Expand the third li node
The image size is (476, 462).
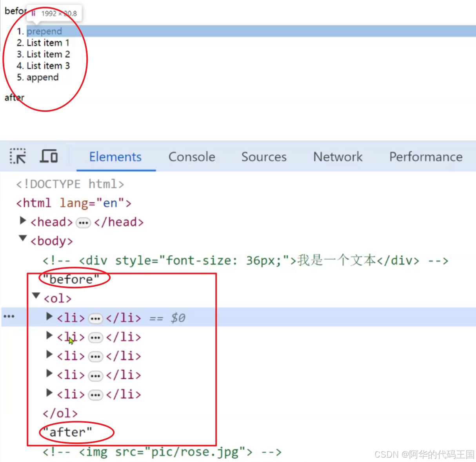click(x=49, y=355)
